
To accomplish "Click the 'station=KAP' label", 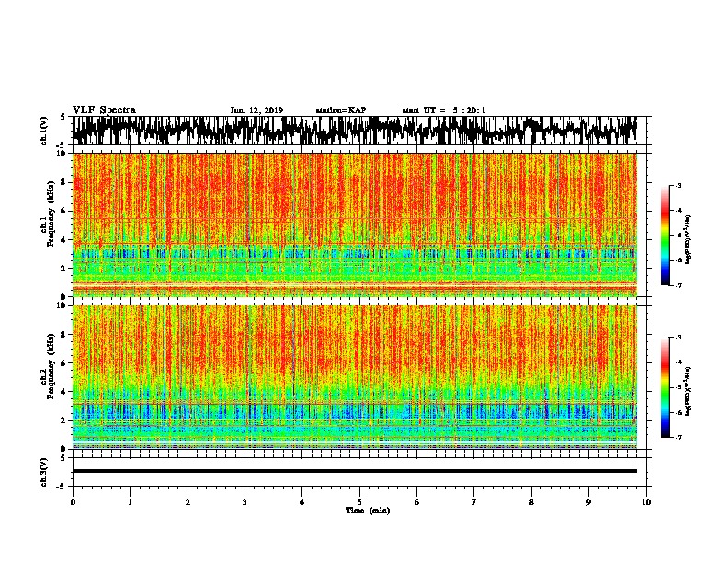I will 341,110.
